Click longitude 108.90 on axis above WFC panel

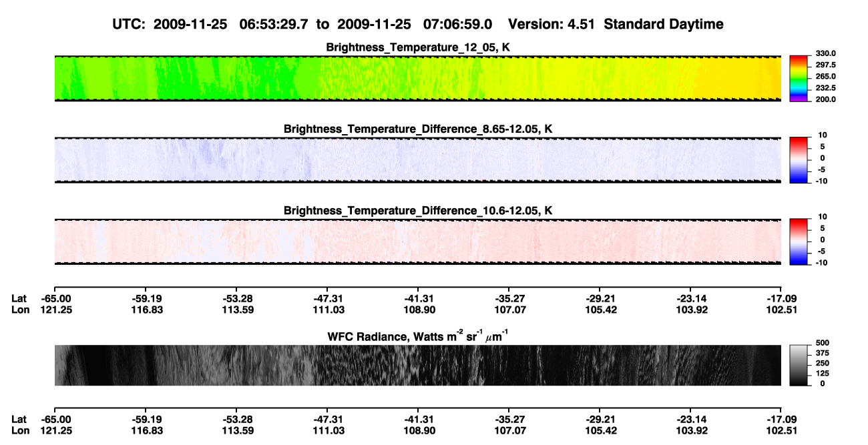click(x=418, y=310)
